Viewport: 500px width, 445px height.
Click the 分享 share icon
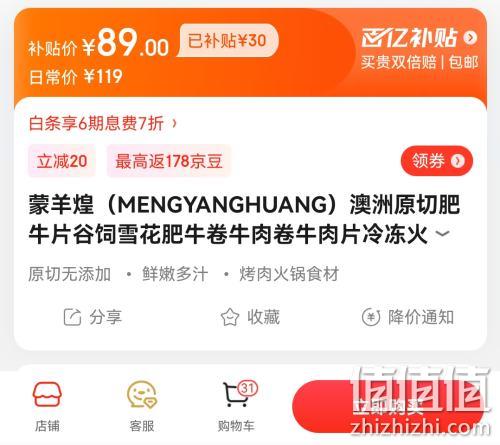click(72, 317)
